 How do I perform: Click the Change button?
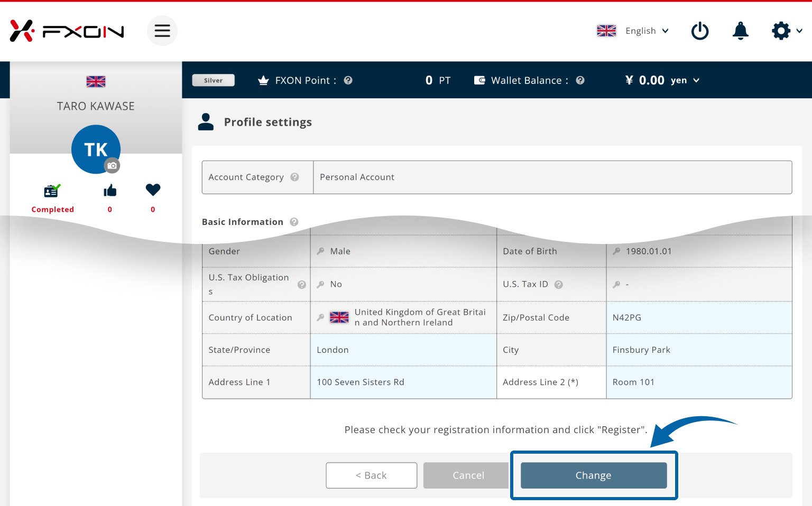(594, 475)
